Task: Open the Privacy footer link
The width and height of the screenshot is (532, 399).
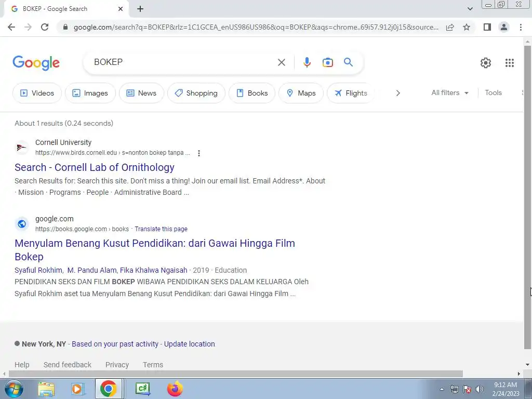Action: (117, 365)
